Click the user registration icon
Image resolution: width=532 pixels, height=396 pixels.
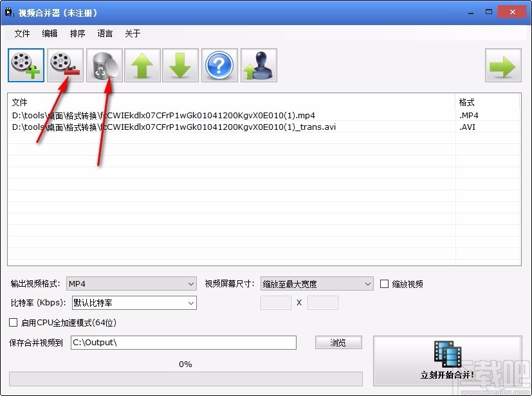(x=258, y=65)
